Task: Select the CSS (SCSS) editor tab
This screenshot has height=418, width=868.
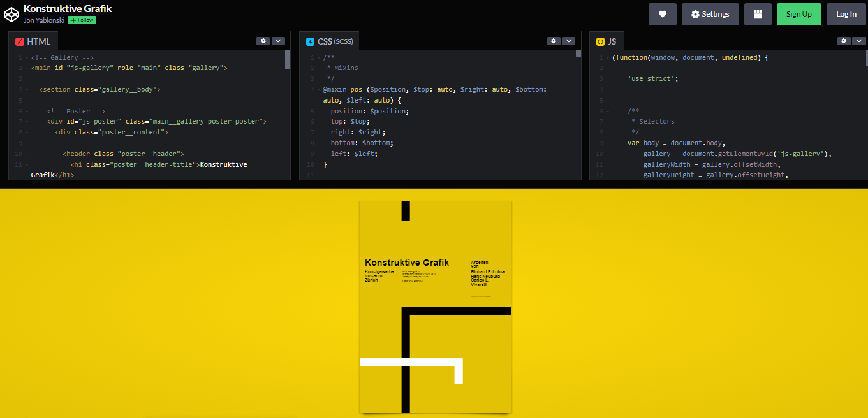Action: pos(330,41)
